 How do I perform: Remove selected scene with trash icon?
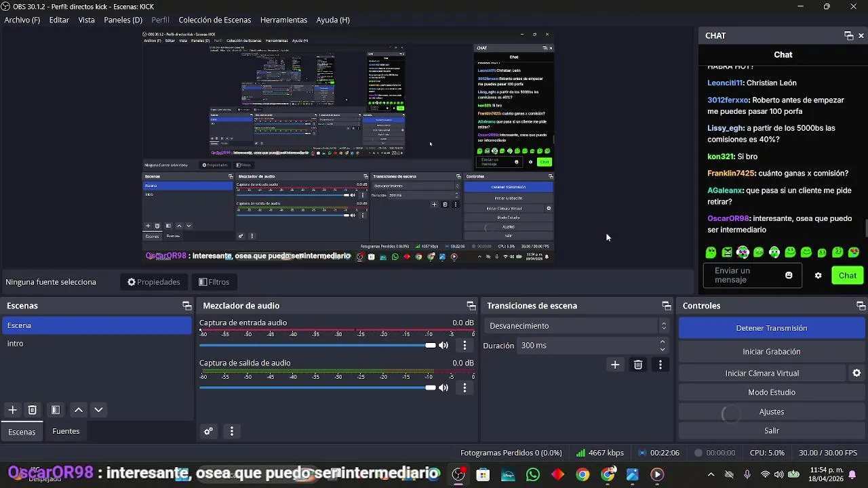point(32,410)
